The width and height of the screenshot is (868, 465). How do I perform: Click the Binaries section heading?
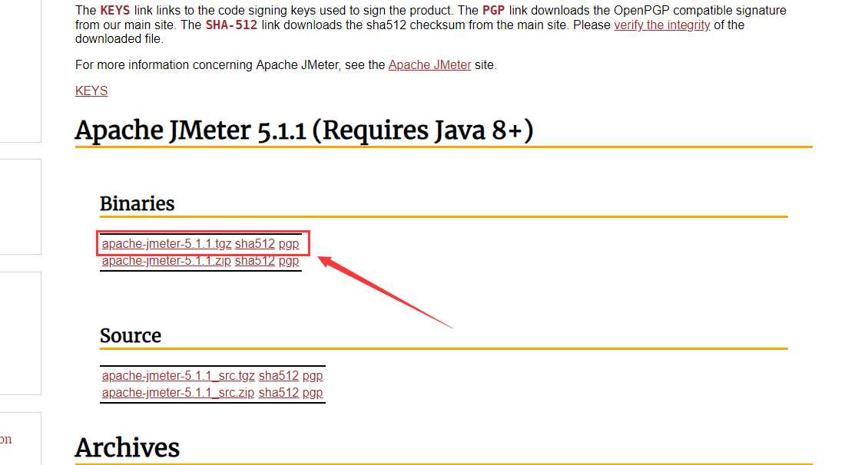pyautogui.click(x=137, y=203)
